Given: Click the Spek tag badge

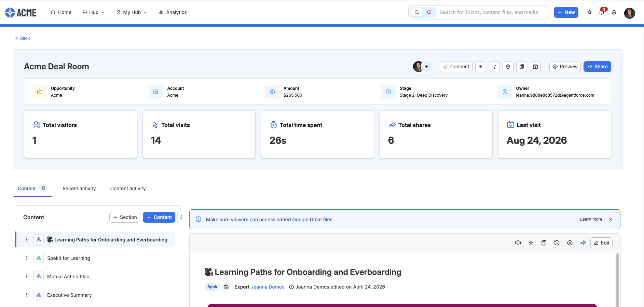Looking at the screenshot, I should pos(212,287).
